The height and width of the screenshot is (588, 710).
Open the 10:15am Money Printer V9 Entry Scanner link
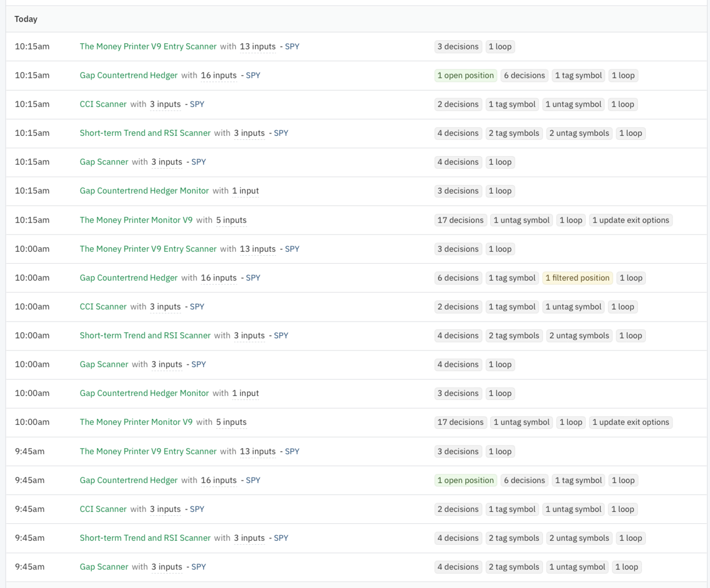(148, 47)
